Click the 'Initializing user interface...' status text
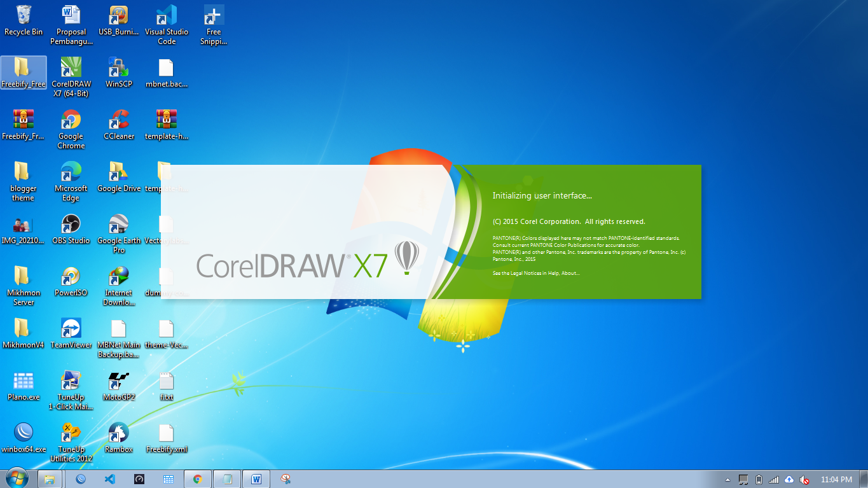868x488 pixels. coord(542,196)
